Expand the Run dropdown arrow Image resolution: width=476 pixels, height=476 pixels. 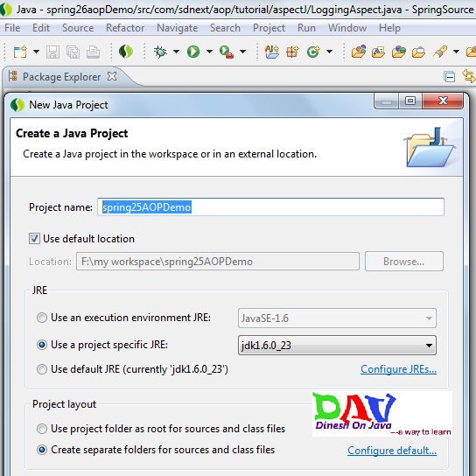tap(209, 52)
